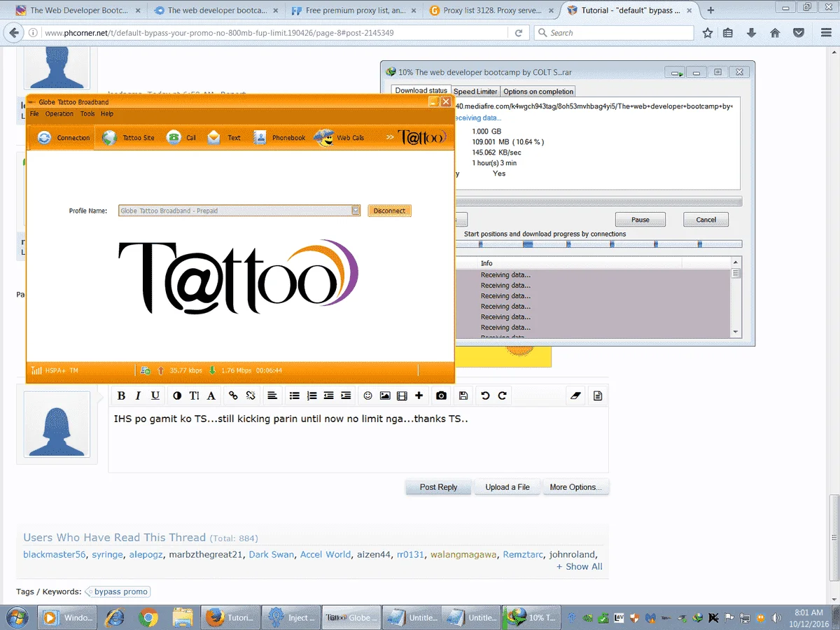
Task: Open Web Calls in Globe Tattoo
Action: pos(339,138)
